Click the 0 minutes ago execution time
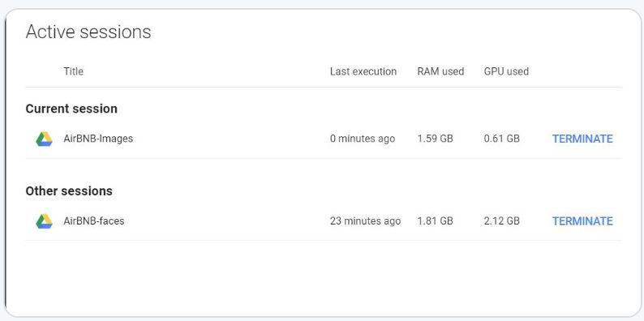Viewport: 644px width, 321px height. coord(363,139)
